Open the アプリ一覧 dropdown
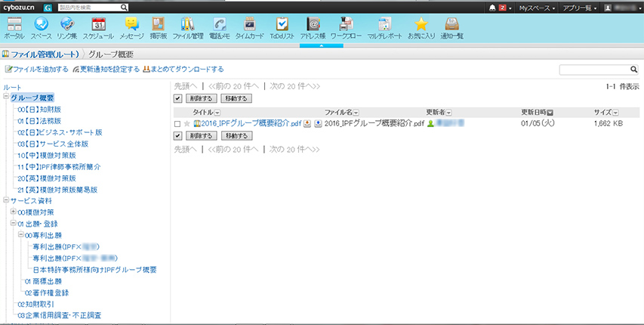This screenshot has height=325, width=644. [x=580, y=8]
